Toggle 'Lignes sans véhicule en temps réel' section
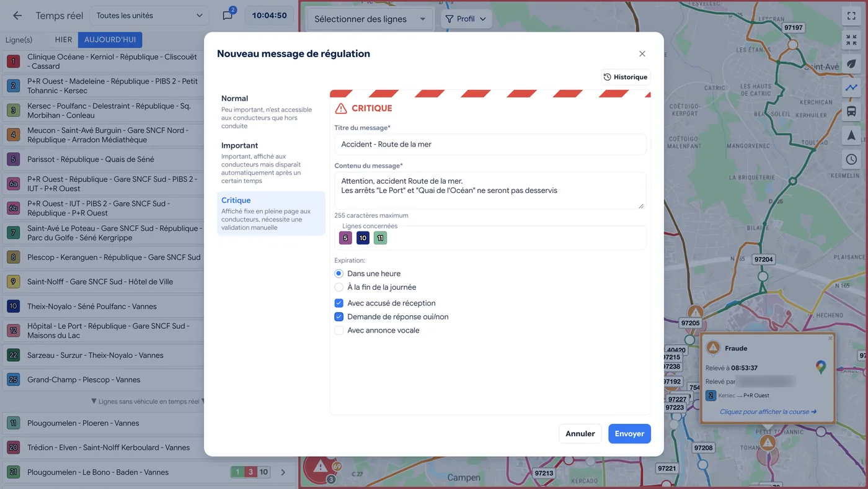This screenshot has height=489, width=868. pyautogui.click(x=149, y=402)
